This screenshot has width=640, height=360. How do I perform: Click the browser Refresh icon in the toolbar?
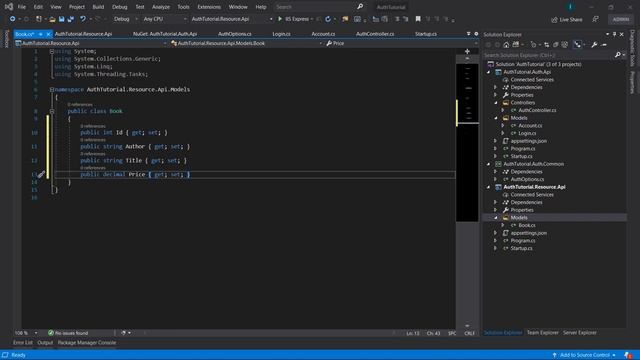tap(328, 19)
